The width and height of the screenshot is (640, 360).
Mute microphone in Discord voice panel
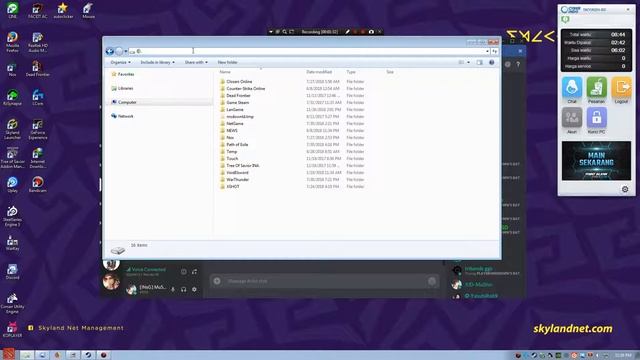pyautogui.click(x=173, y=289)
